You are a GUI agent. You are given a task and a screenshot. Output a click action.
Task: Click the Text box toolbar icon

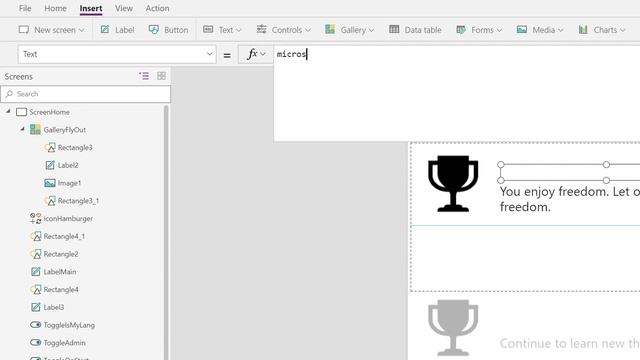208,29
